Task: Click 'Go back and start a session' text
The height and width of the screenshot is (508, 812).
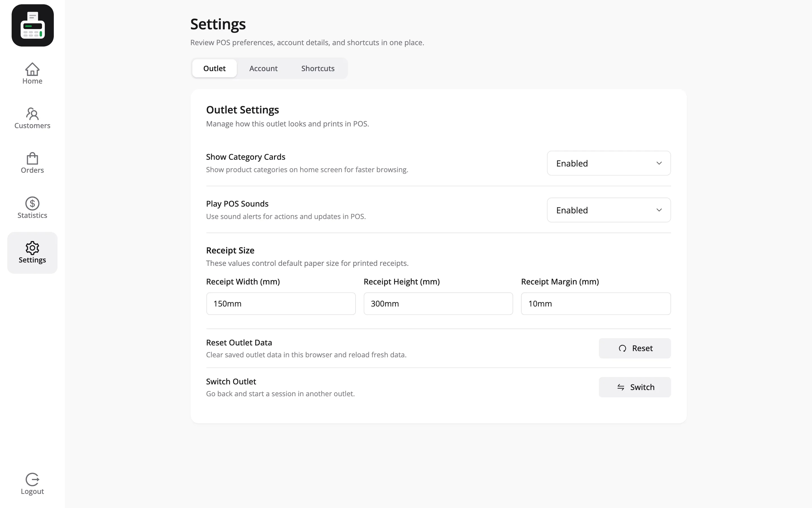Action: [280, 394]
